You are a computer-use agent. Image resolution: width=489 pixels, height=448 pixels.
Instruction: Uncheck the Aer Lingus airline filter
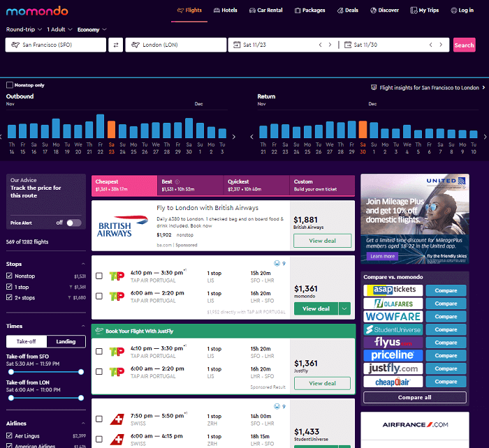(9, 435)
